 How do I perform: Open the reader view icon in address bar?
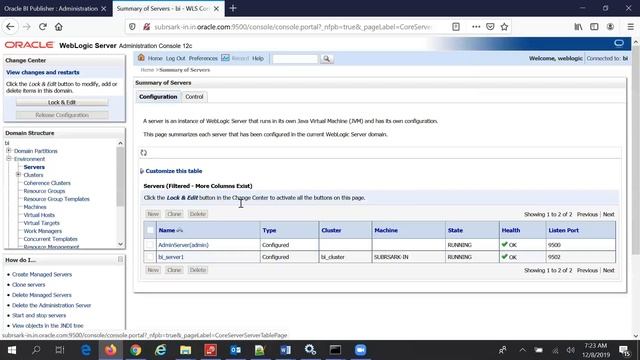point(456,27)
